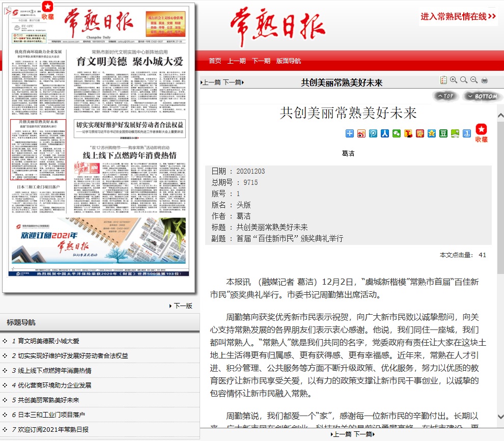
Task: Open article 3 线上线下点燃跨年消费热情
Action: (54, 371)
